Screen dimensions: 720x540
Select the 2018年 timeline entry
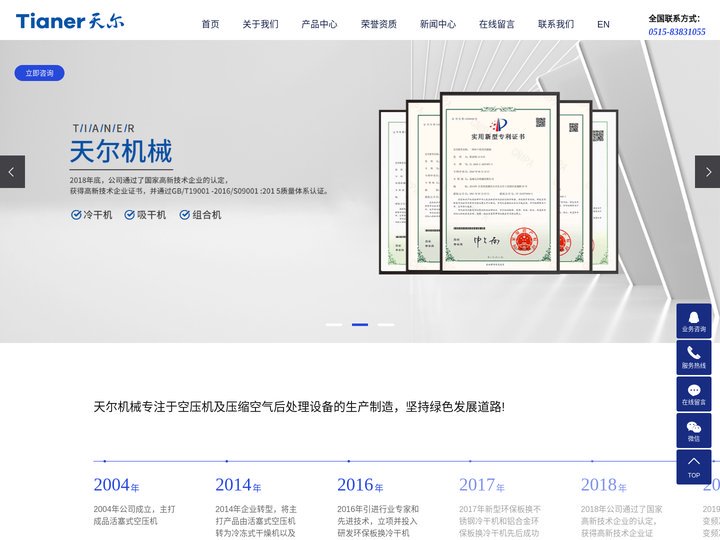point(603,485)
